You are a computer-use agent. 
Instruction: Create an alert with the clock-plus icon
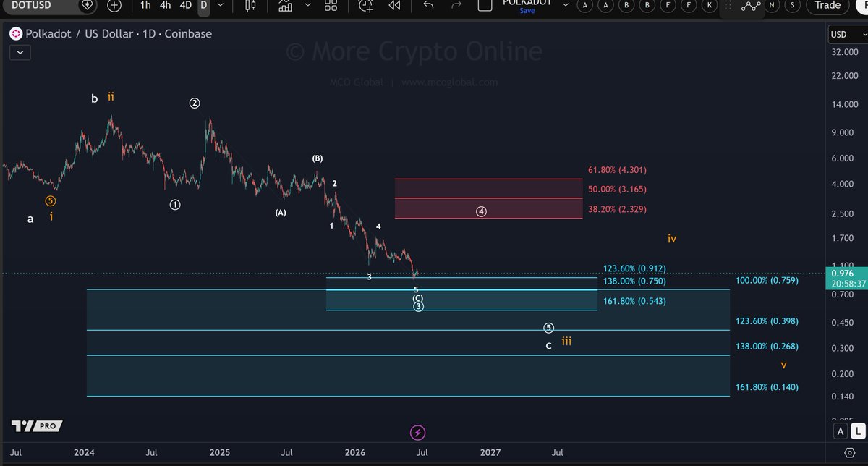367,5
